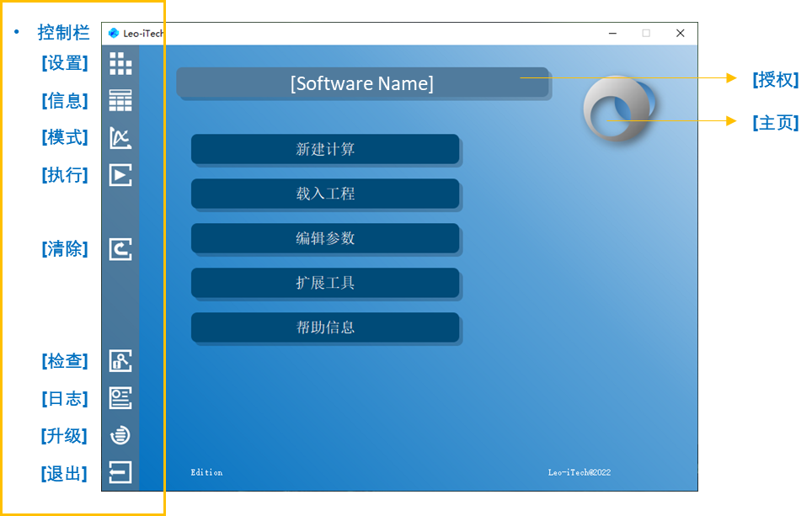Click the 新建计算 button
812x516 pixels.
pos(325,149)
